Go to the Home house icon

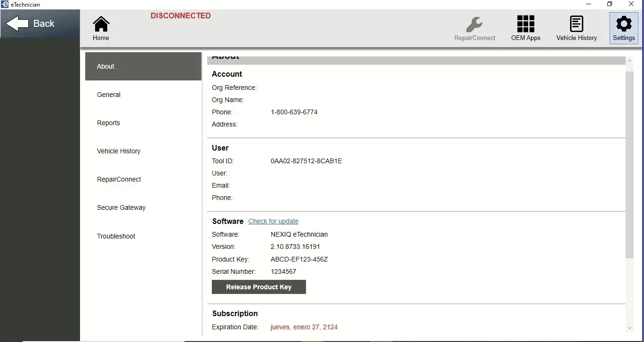(101, 28)
